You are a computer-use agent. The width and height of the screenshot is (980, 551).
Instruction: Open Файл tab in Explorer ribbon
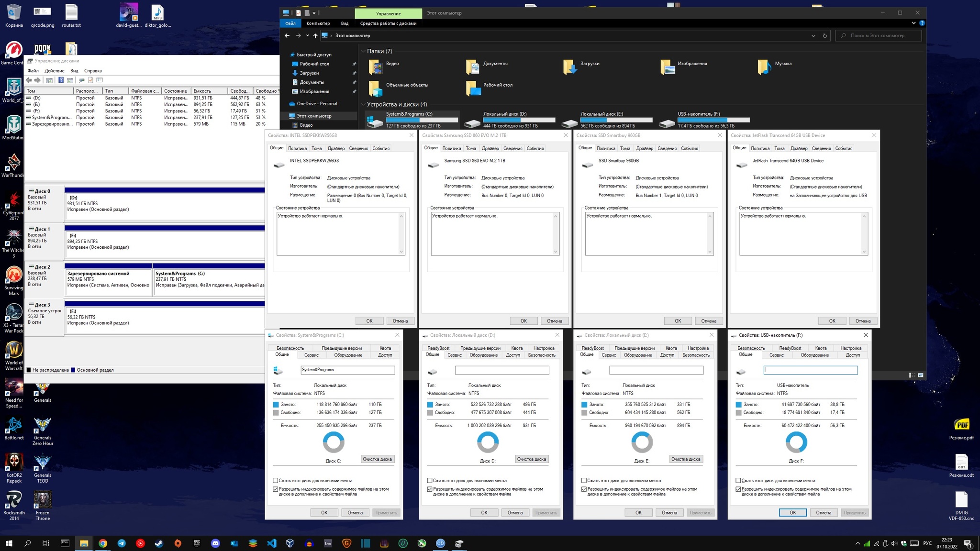290,23
